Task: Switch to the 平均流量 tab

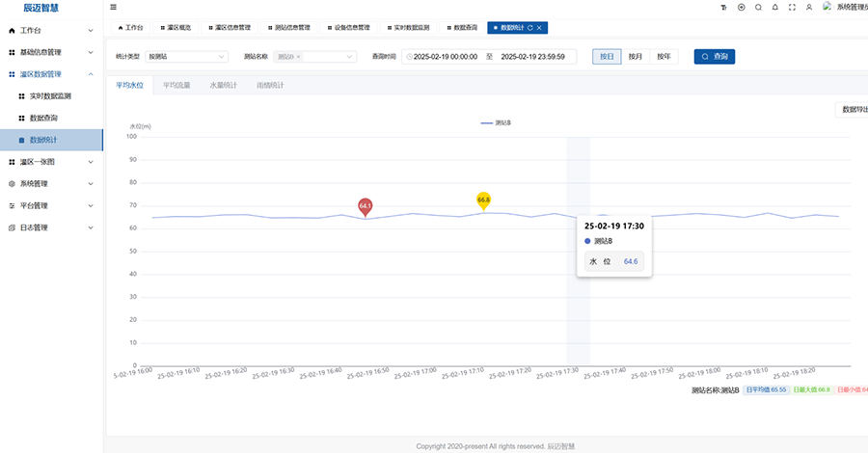Action: [x=176, y=85]
